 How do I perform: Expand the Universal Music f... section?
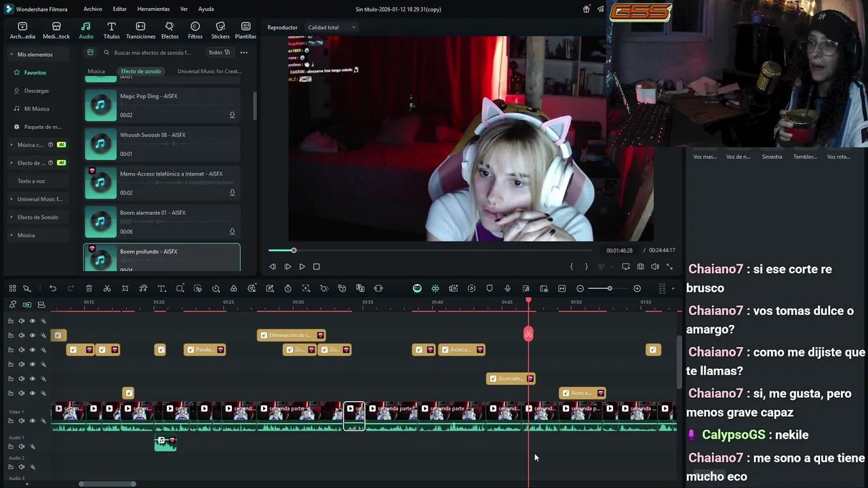coord(12,199)
